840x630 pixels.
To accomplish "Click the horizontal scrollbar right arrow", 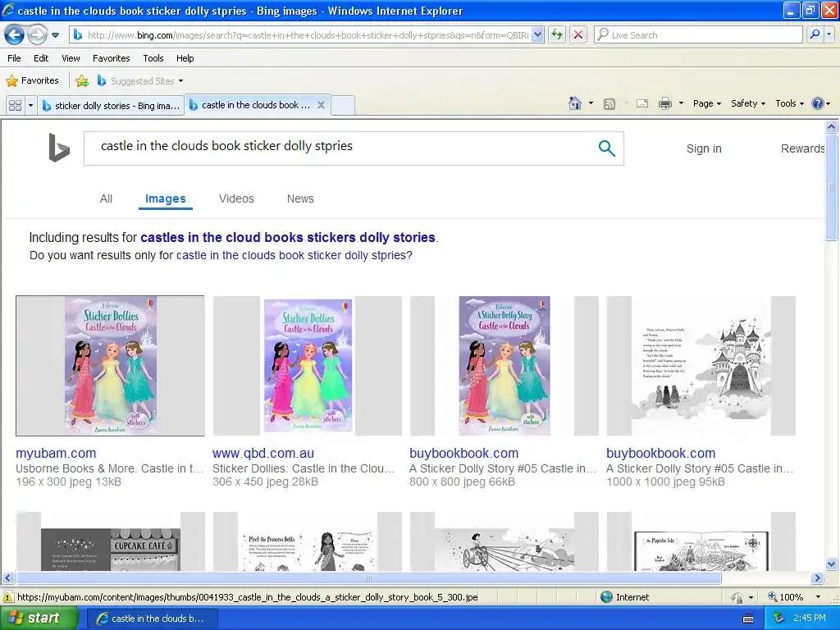I will [818, 578].
